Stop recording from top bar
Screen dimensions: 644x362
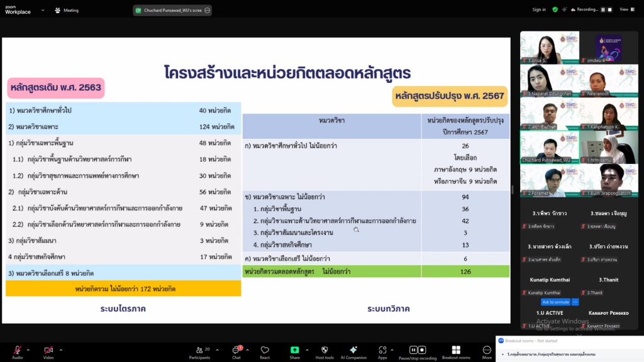[610, 9]
